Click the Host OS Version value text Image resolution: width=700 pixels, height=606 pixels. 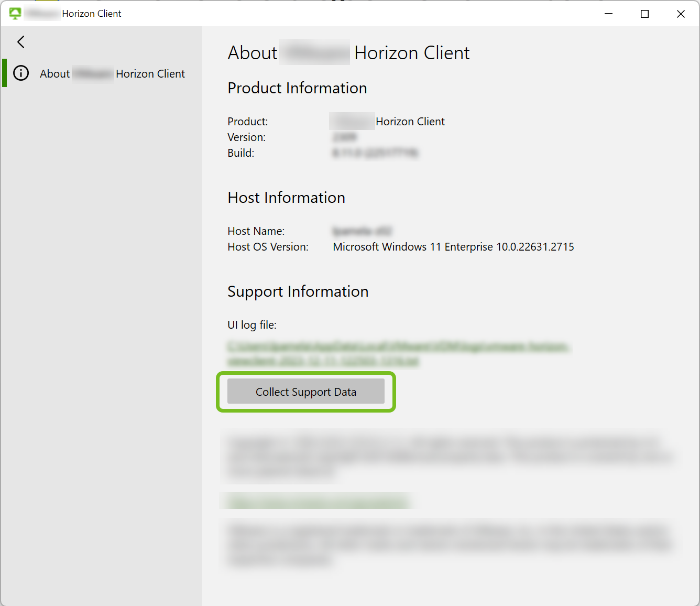coord(453,247)
